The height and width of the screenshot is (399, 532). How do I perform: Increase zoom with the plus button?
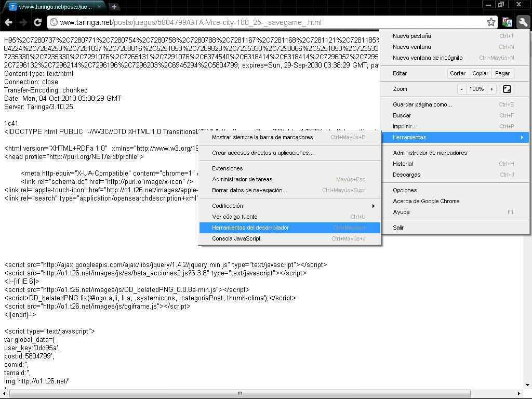coord(491,89)
